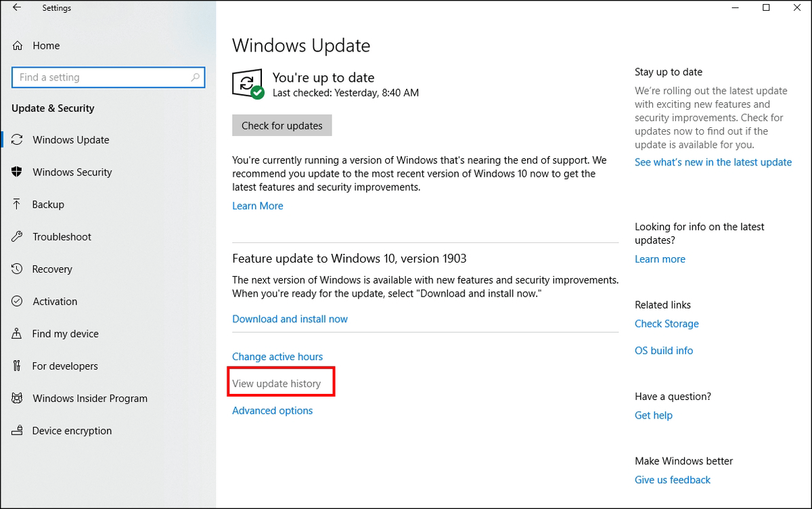Image resolution: width=812 pixels, height=509 pixels.
Task: Open Change active hours
Action: coord(277,357)
